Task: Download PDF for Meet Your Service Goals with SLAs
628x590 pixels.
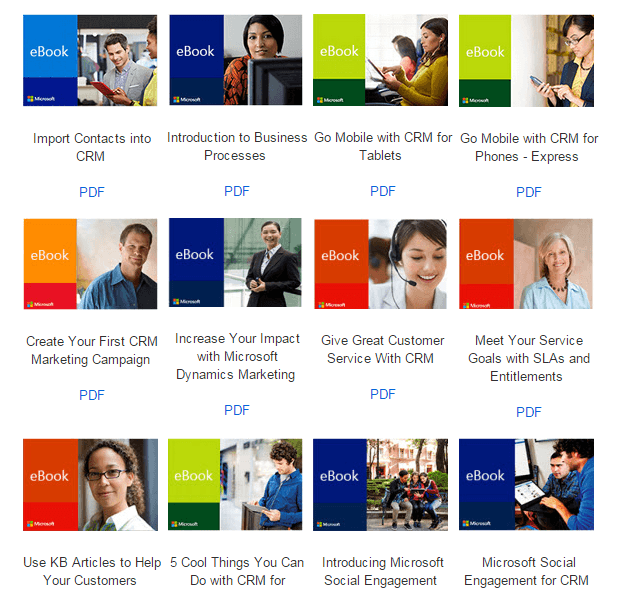Action: [529, 412]
